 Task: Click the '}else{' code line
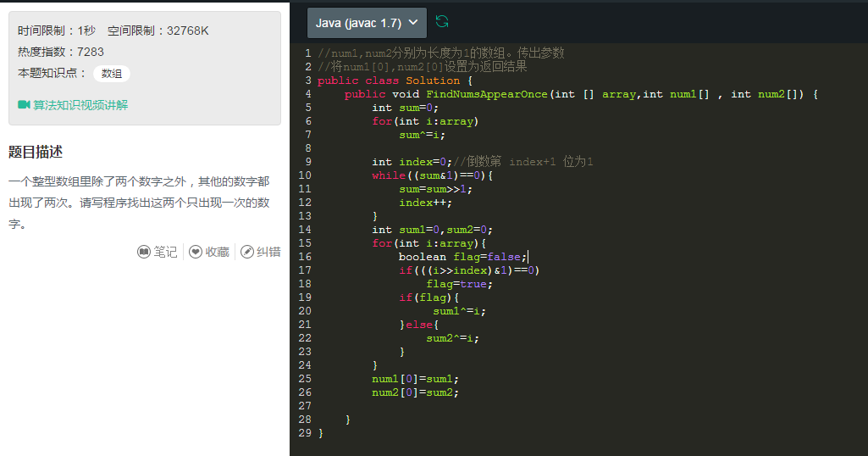click(419, 325)
